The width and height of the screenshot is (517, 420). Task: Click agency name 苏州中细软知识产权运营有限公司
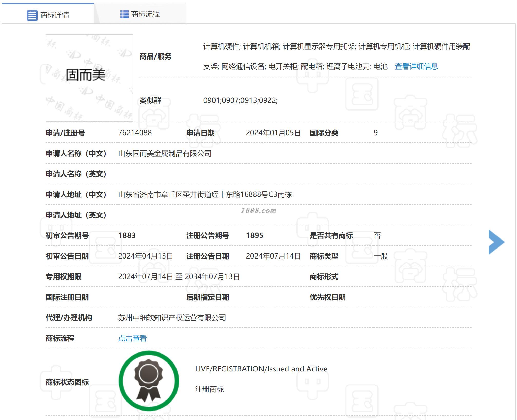coord(172,318)
